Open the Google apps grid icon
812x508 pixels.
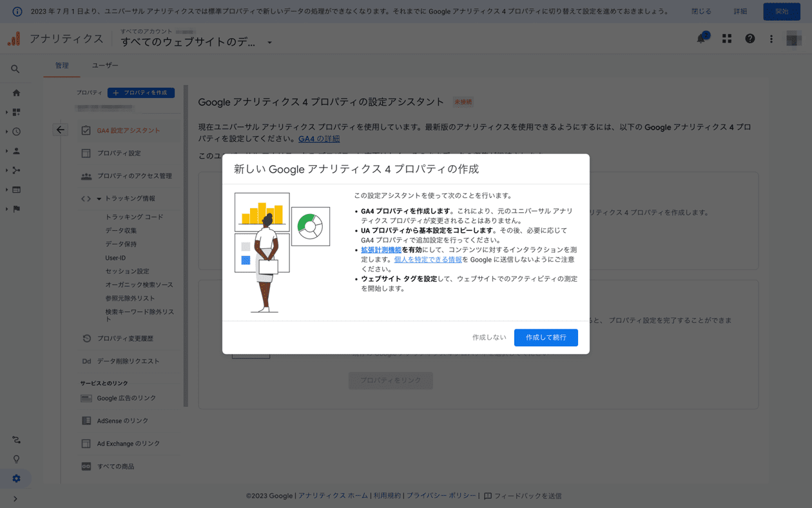click(727, 39)
